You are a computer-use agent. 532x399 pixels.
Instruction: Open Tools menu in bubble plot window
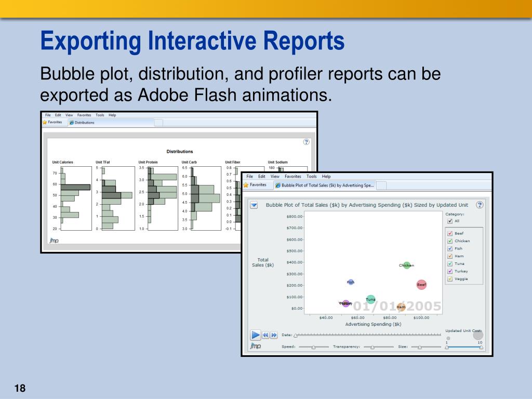pyautogui.click(x=312, y=177)
